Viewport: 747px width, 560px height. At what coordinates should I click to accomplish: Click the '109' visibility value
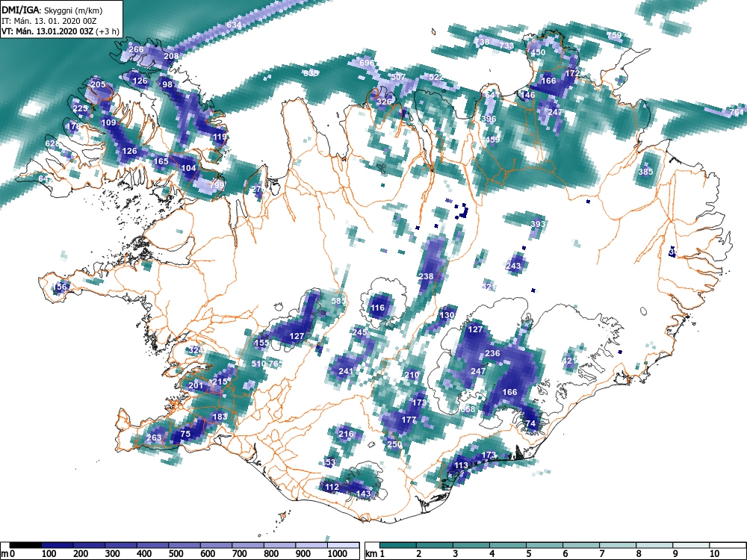point(108,122)
